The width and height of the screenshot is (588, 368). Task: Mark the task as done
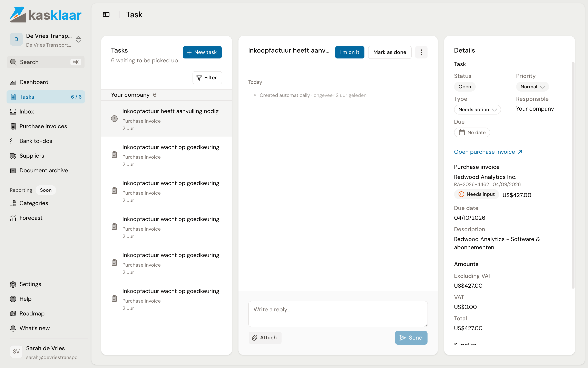[x=390, y=52]
